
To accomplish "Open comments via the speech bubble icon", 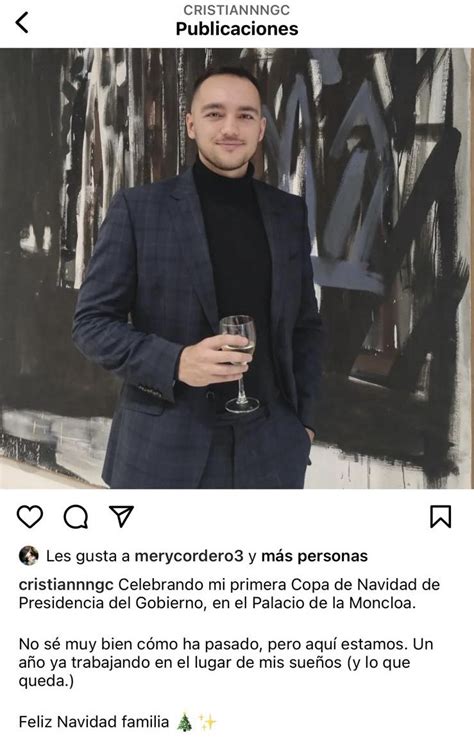I will pyautogui.click(x=76, y=517).
